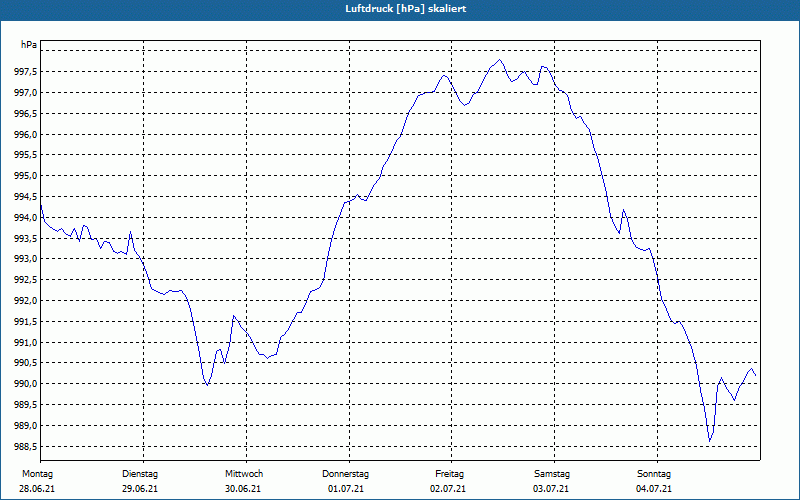Click the pressure curve's highest peak on Freitag

click(499, 60)
